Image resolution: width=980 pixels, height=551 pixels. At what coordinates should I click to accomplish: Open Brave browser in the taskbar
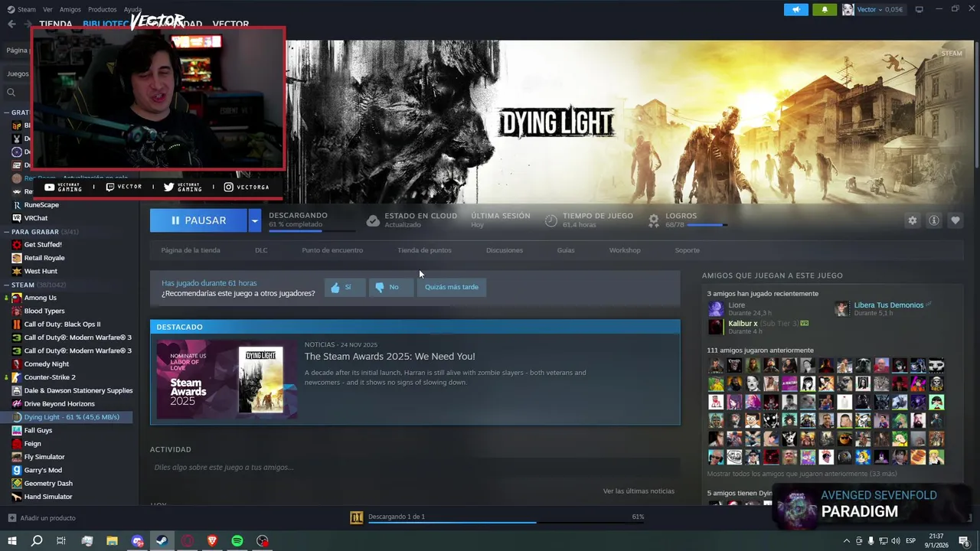tap(212, 541)
